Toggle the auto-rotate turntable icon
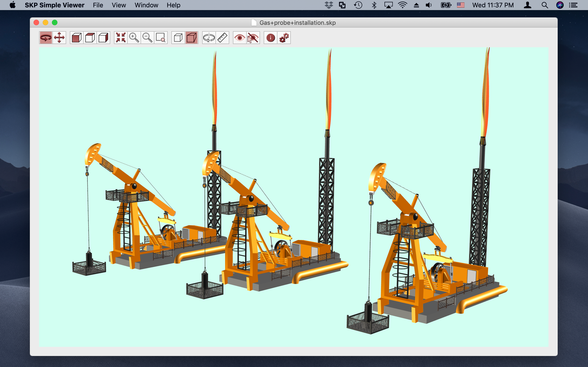The height and width of the screenshot is (367, 588). [x=209, y=38]
